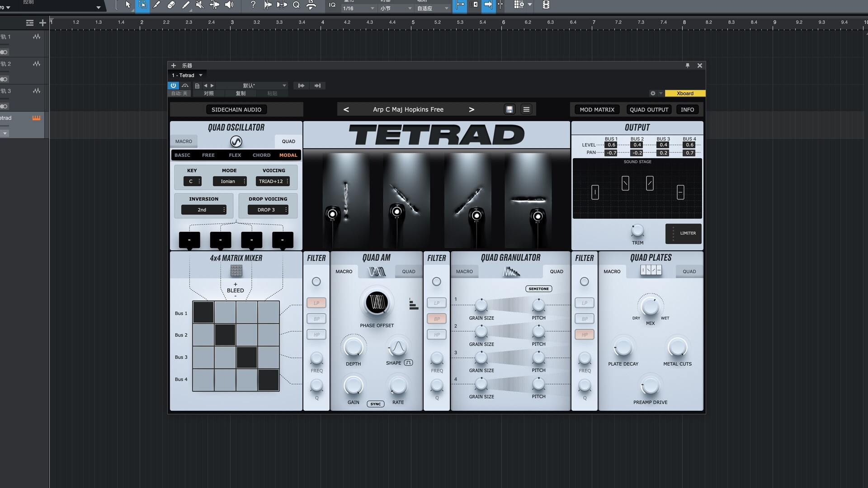
Task: Toggle HP on the third filter
Action: click(585, 335)
